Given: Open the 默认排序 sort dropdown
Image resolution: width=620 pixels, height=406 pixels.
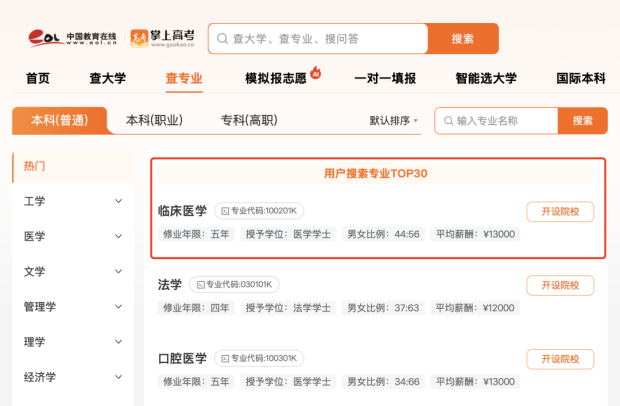Looking at the screenshot, I should [x=393, y=121].
